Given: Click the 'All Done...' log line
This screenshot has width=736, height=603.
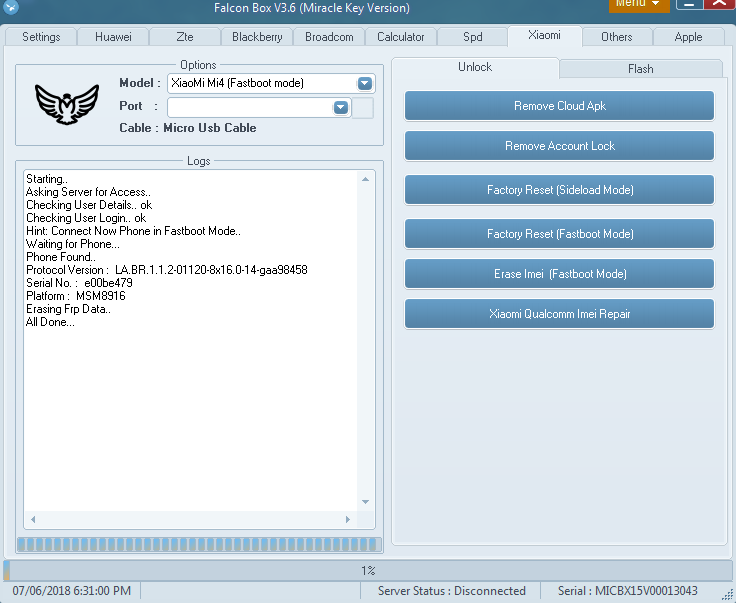Looking at the screenshot, I should tap(50, 322).
